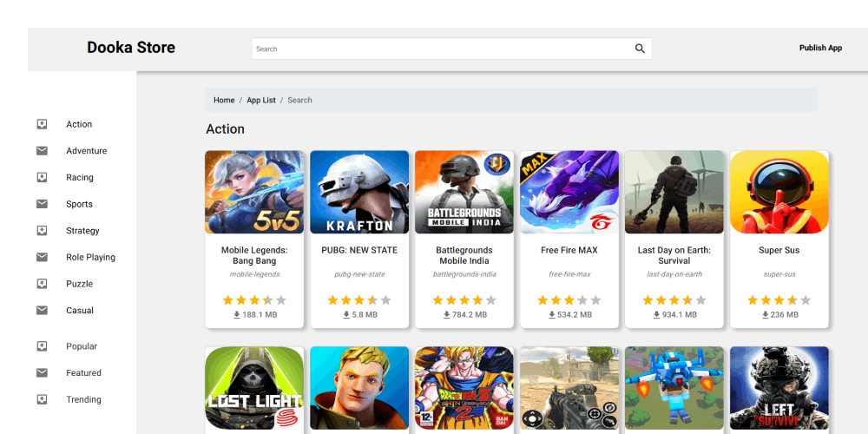Click the Publish App button
The width and height of the screenshot is (868, 434).
click(x=820, y=48)
